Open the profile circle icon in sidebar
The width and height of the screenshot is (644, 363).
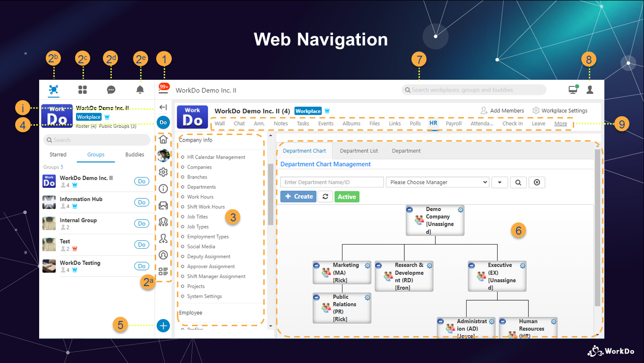pos(163,255)
